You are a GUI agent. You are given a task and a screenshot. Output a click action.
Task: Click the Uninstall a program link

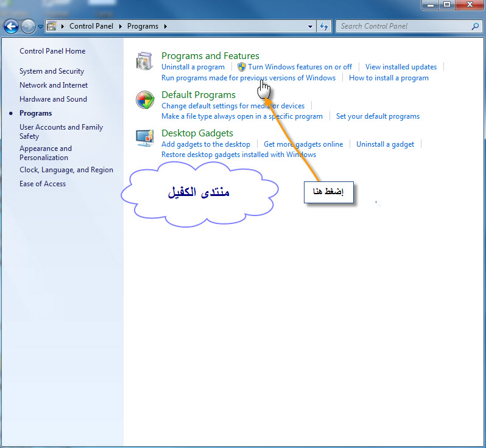193,67
